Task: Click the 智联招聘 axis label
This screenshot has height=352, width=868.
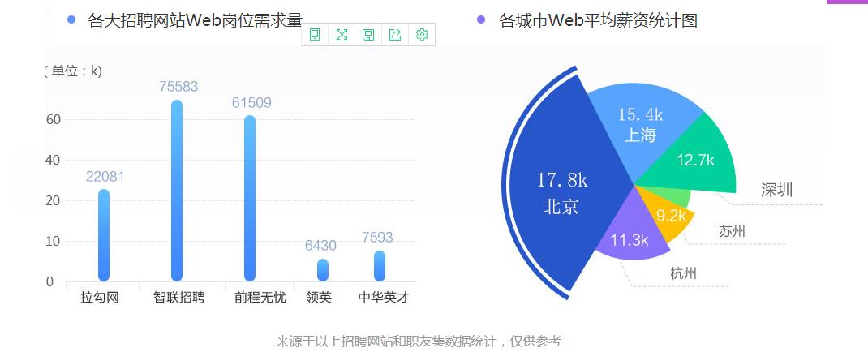Action: [x=179, y=298]
